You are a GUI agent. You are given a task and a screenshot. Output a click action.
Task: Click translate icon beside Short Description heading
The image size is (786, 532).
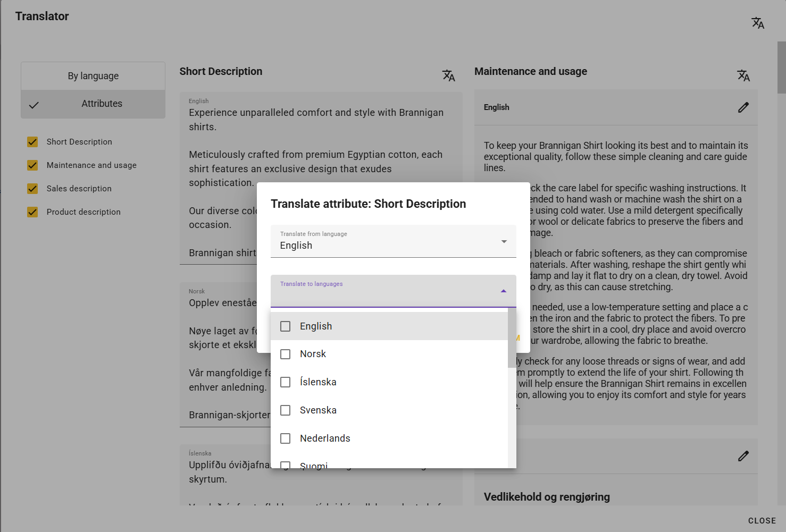pyautogui.click(x=448, y=75)
